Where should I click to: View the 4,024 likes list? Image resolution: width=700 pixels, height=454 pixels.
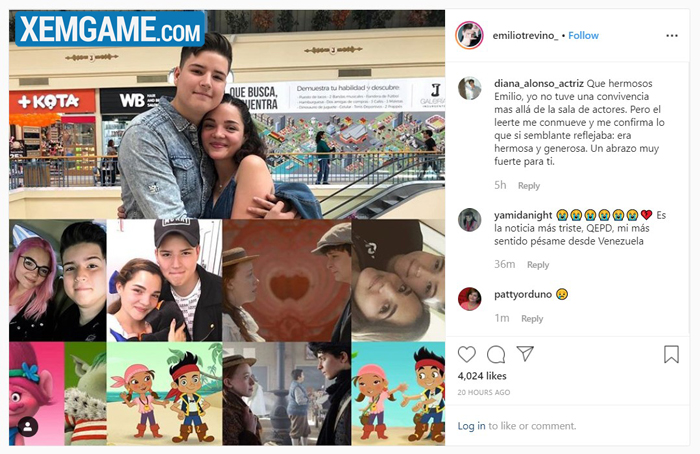[482, 376]
